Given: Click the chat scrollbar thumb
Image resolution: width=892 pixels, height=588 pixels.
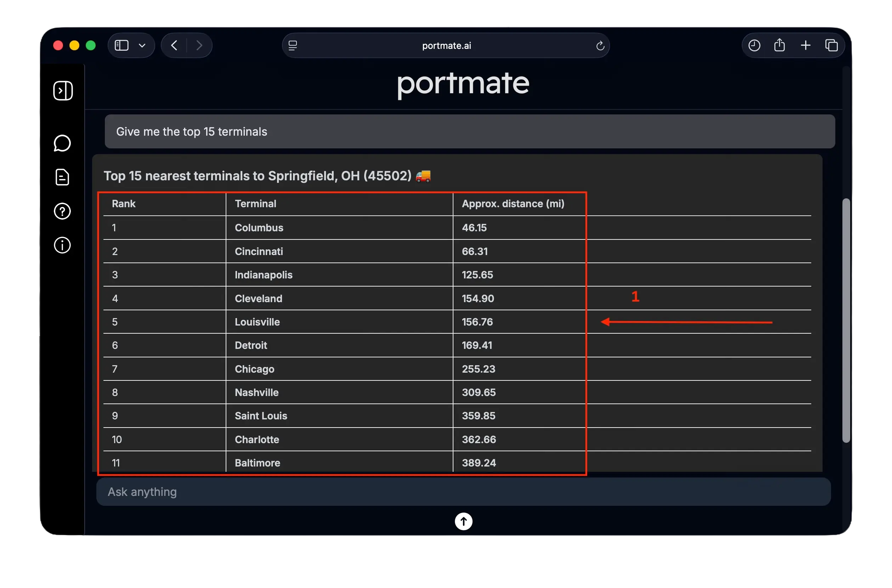Looking at the screenshot, I should pyautogui.click(x=846, y=321).
